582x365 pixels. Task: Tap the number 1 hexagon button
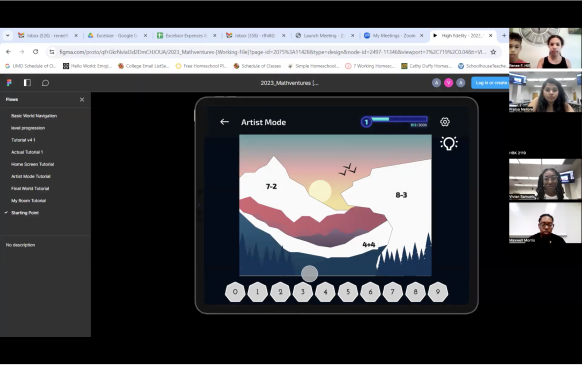(x=258, y=292)
